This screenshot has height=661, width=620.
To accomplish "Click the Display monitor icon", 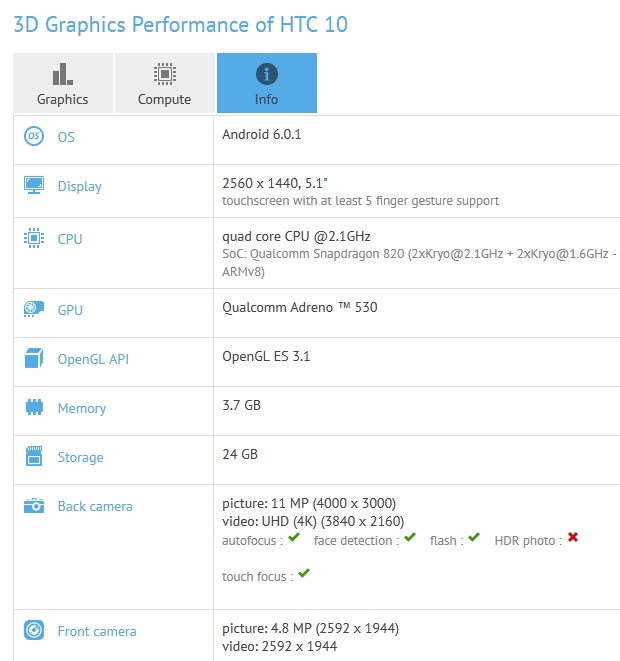I will point(34,185).
